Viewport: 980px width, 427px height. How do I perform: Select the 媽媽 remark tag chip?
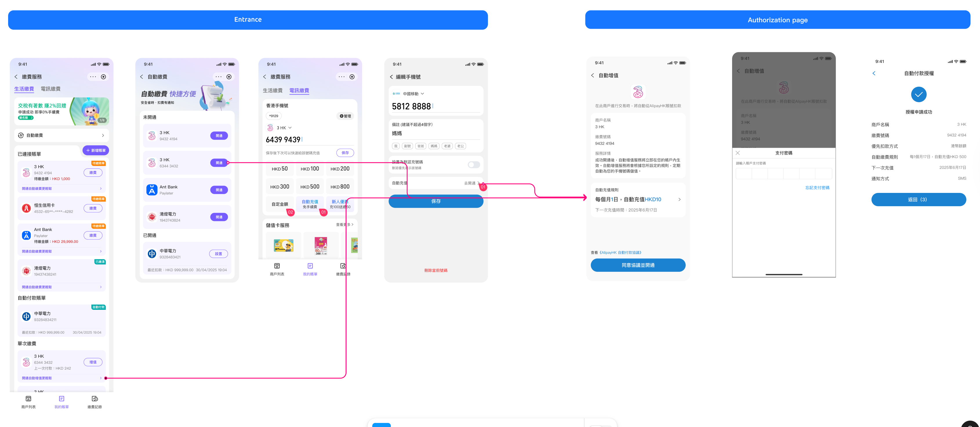tap(434, 146)
